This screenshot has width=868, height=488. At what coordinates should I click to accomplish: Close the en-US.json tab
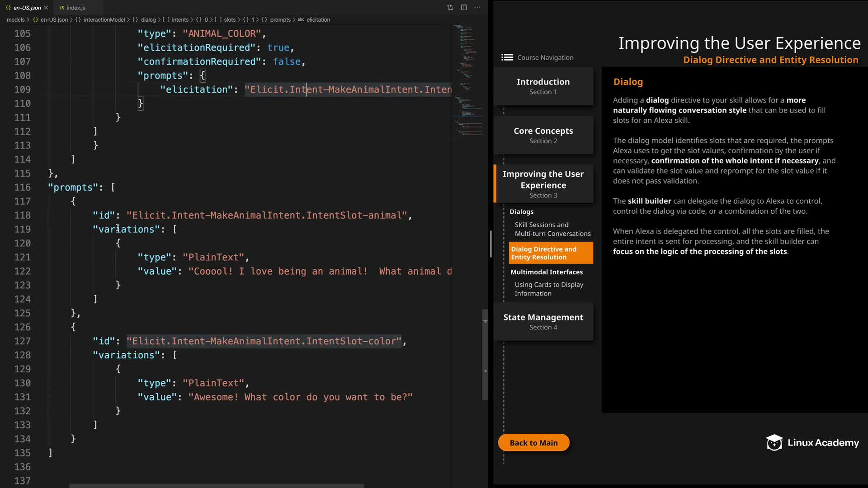tap(46, 8)
